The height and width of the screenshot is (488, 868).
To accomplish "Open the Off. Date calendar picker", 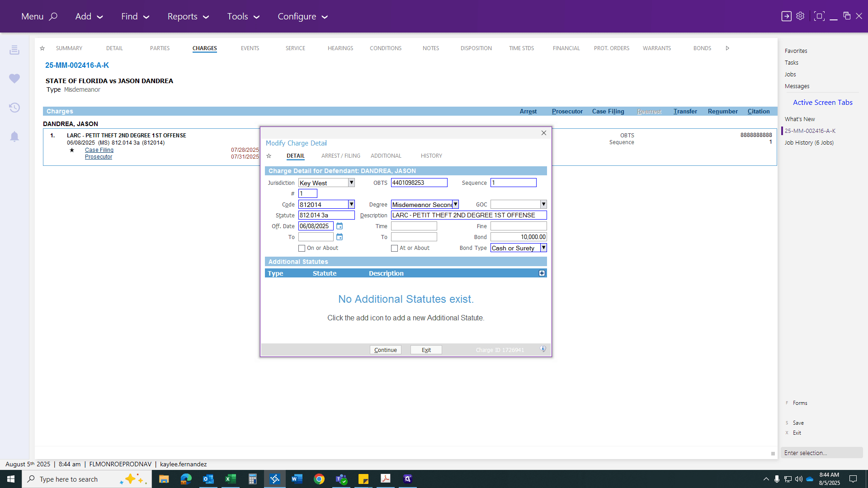I will click(340, 226).
